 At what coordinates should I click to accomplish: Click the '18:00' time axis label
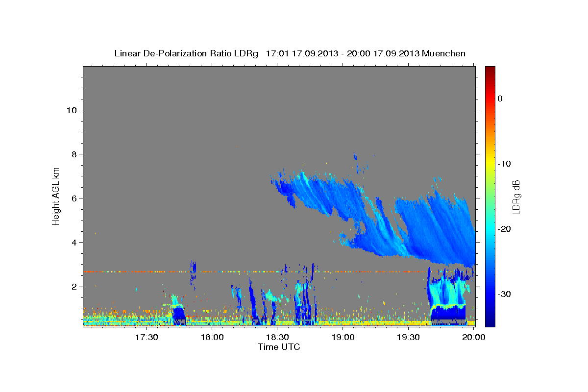[x=212, y=337]
